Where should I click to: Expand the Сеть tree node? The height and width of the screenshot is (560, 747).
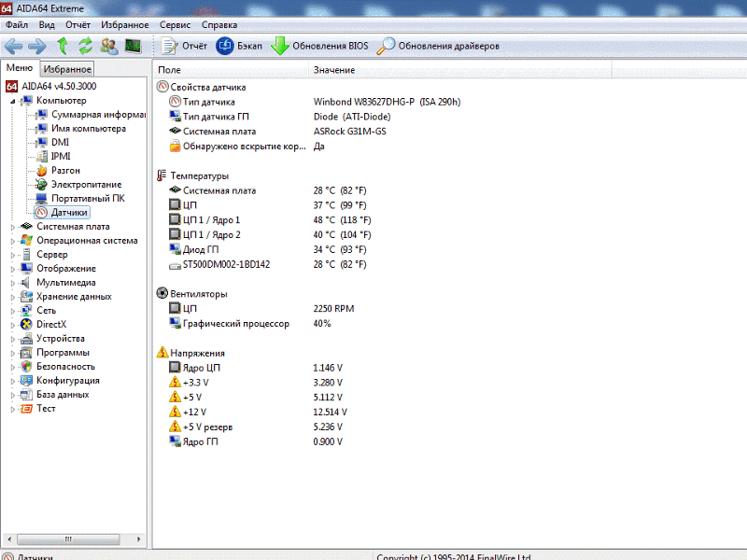point(13,311)
